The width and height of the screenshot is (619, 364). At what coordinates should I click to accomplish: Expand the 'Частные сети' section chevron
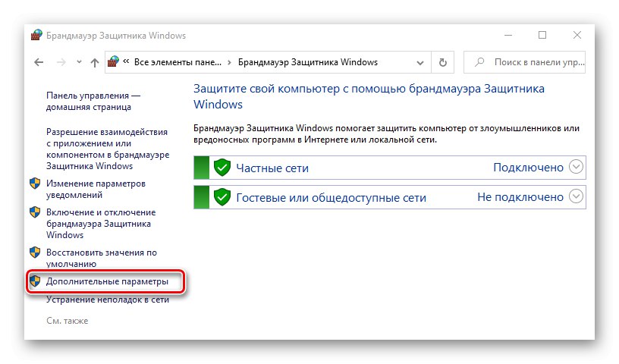coord(576,167)
